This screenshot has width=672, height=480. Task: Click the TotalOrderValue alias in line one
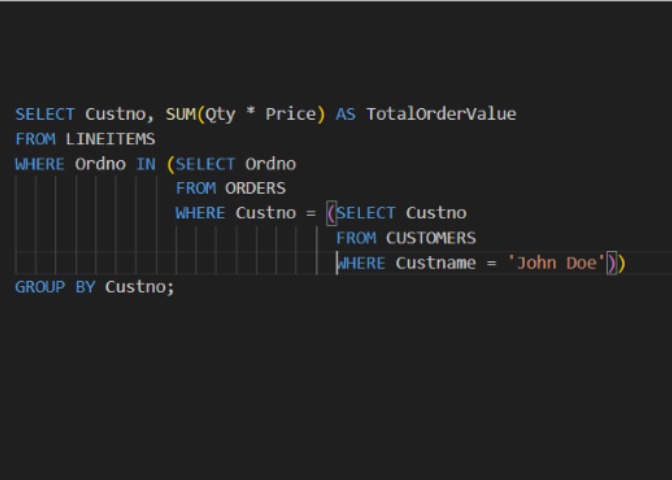coord(441,114)
